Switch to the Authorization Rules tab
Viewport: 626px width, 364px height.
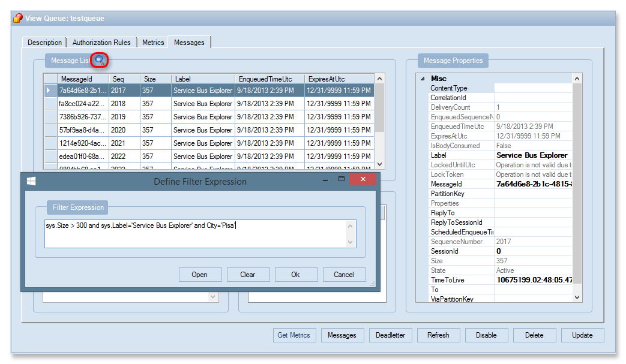(101, 42)
